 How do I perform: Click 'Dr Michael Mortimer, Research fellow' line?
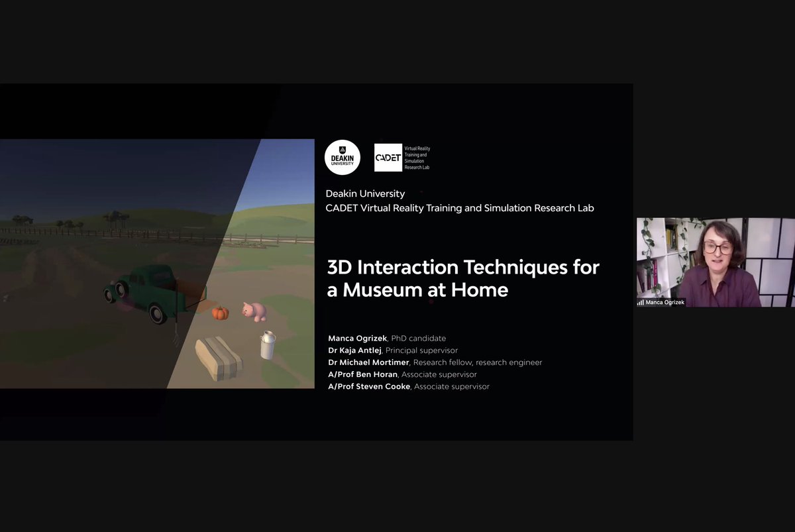(435, 362)
